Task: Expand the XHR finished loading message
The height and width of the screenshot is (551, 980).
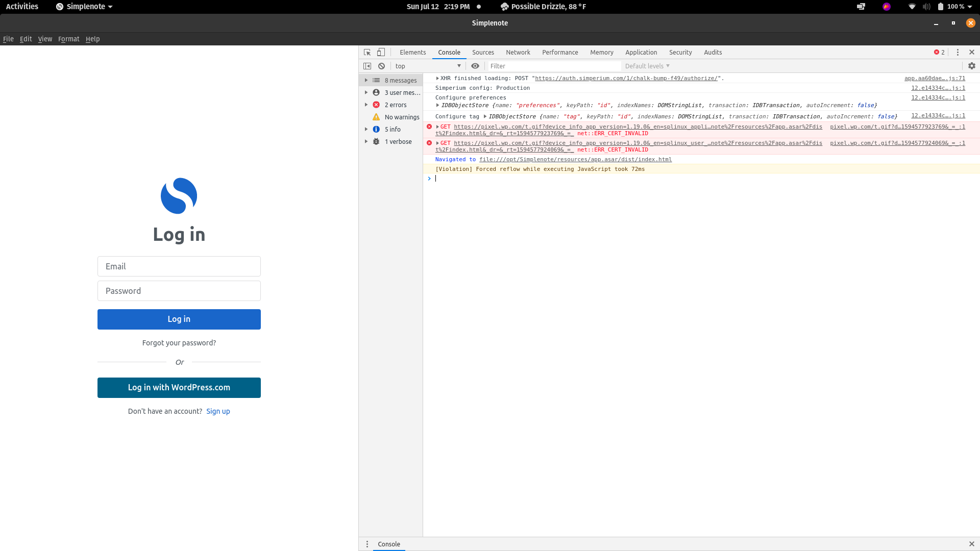Action: pyautogui.click(x=437, y=78)
